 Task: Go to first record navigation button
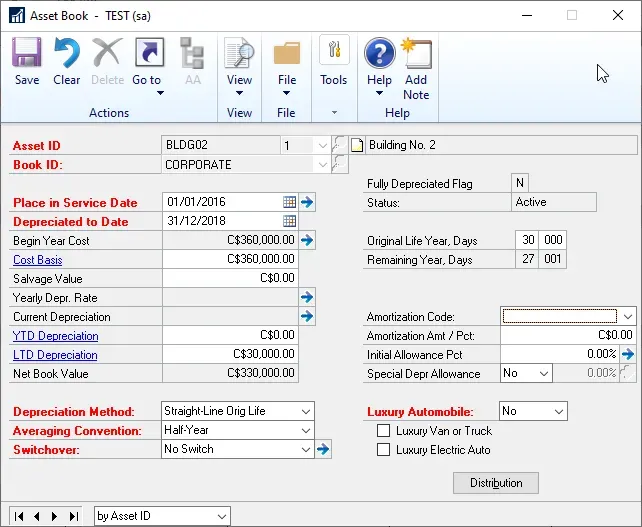click(x=19, y=516)
